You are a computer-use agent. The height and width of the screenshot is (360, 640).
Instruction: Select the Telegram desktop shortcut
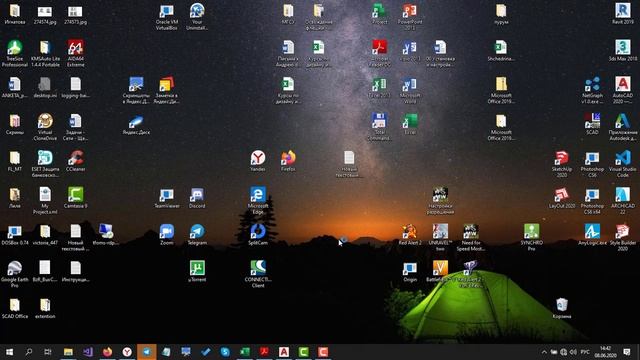click(x=197, y=235)
